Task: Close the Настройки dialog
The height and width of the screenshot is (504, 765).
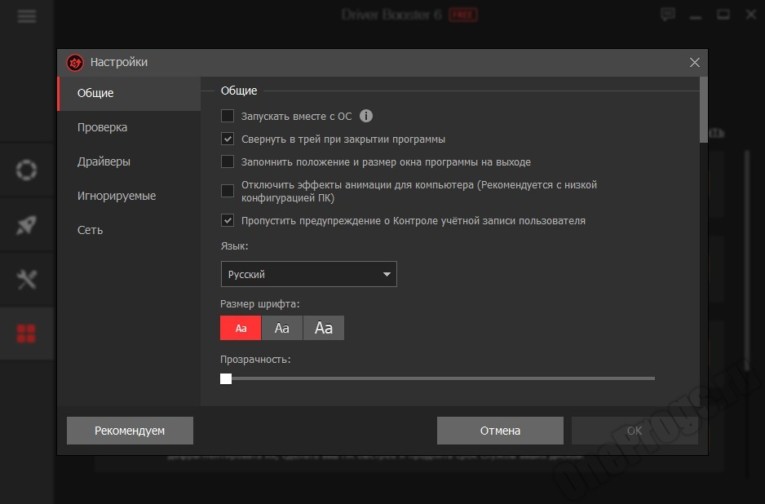Action: [x=694, y=62]
